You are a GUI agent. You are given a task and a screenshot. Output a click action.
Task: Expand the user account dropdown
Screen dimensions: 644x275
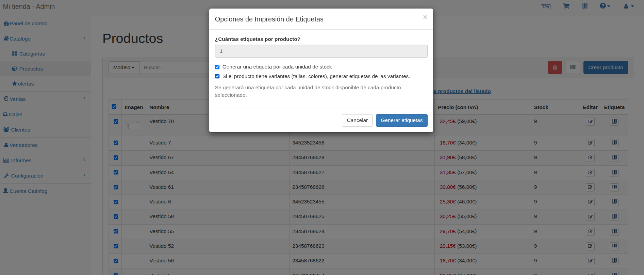(x=629, y=6)
